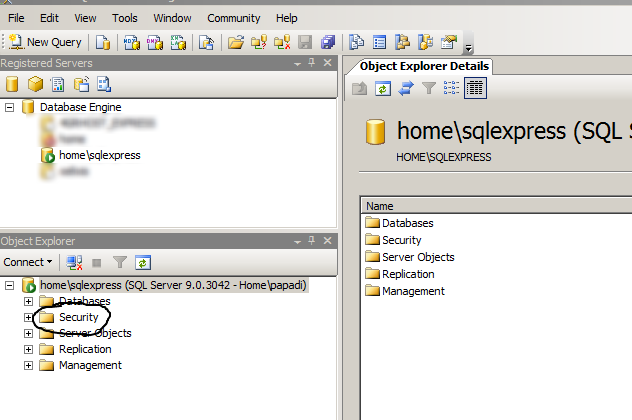The width and height of the screenshot is (632, 420).
Task: Open the Community menu
Action: [234, 18]
